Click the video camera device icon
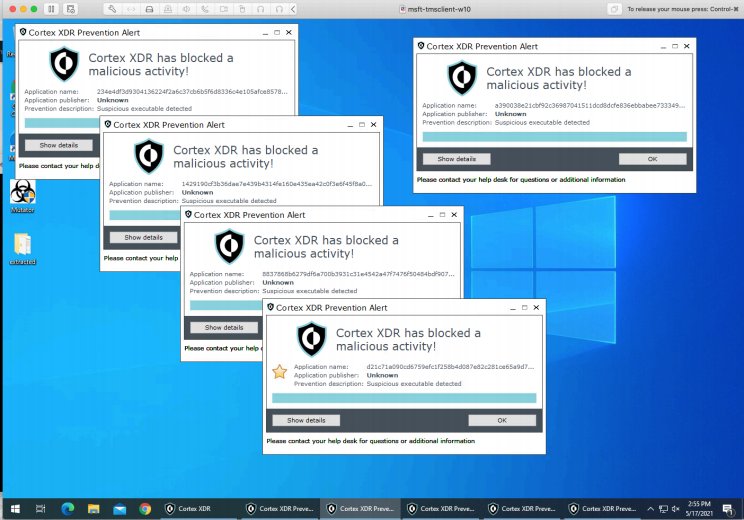Viewport: 744px width, 520px height. pos(223,9)
